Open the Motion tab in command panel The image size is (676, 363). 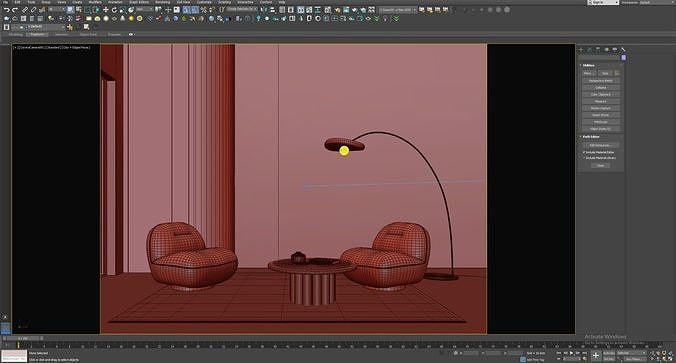coord(606,49)
